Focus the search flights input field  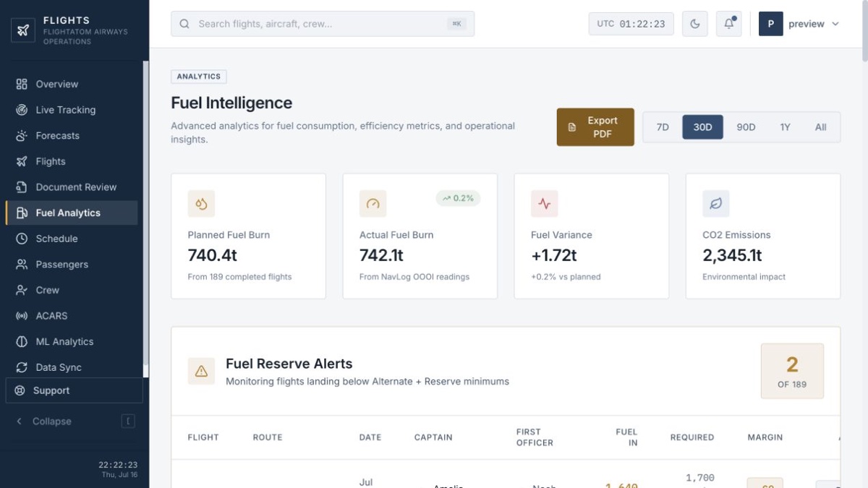point(323,24)
